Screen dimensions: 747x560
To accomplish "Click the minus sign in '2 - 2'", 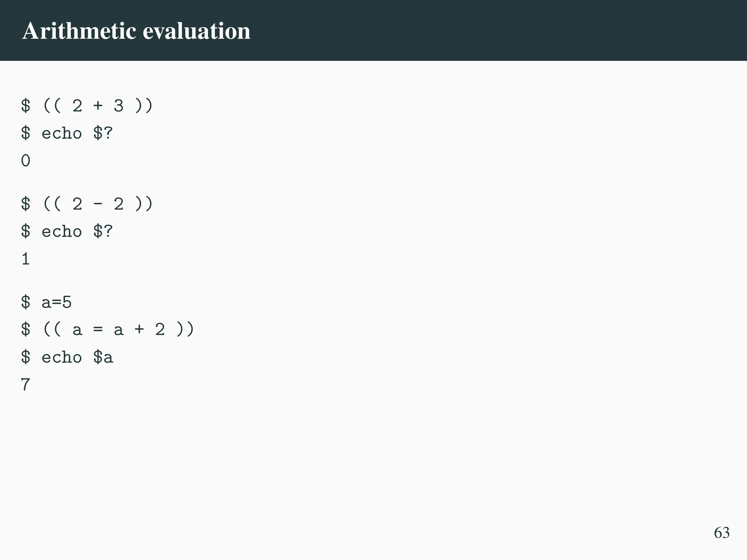I will coord(98,204).
